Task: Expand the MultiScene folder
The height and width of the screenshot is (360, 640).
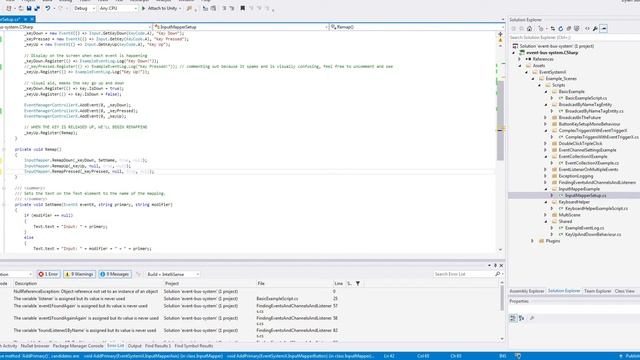Action: coord(546,215)
